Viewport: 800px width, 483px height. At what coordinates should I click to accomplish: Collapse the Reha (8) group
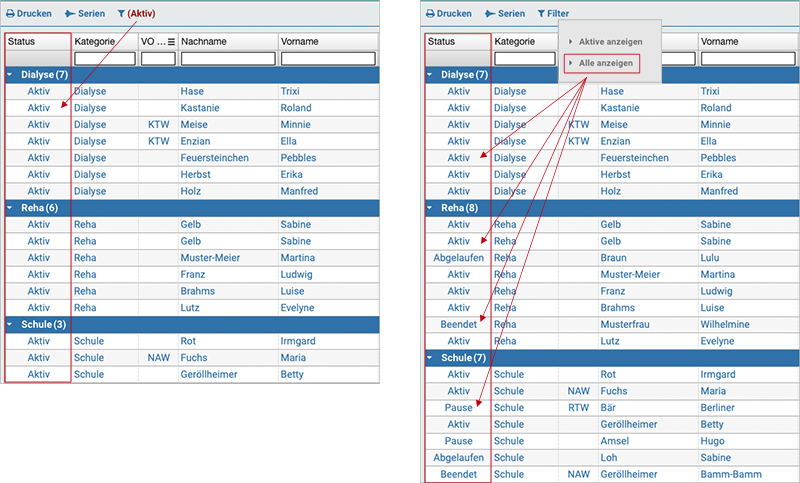pyautogui.click(x=431, y=208)
